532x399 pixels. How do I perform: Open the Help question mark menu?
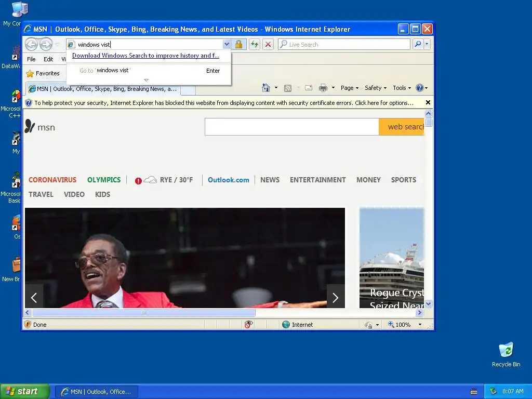tap(422, 88)
